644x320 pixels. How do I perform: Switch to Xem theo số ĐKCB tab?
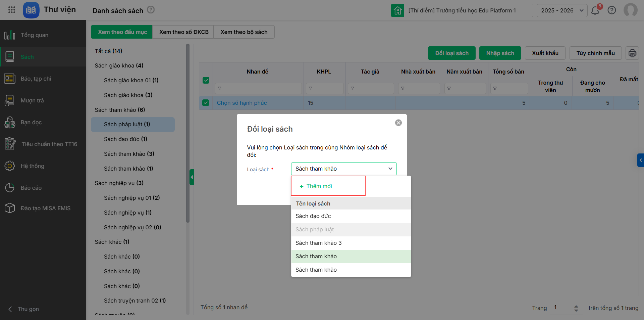[x=183, y=32]
